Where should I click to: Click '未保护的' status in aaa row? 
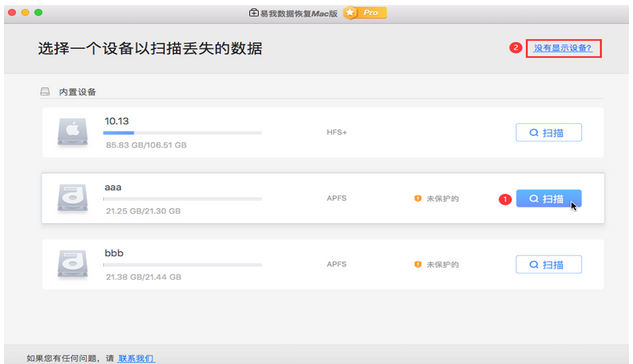(442, 199)
